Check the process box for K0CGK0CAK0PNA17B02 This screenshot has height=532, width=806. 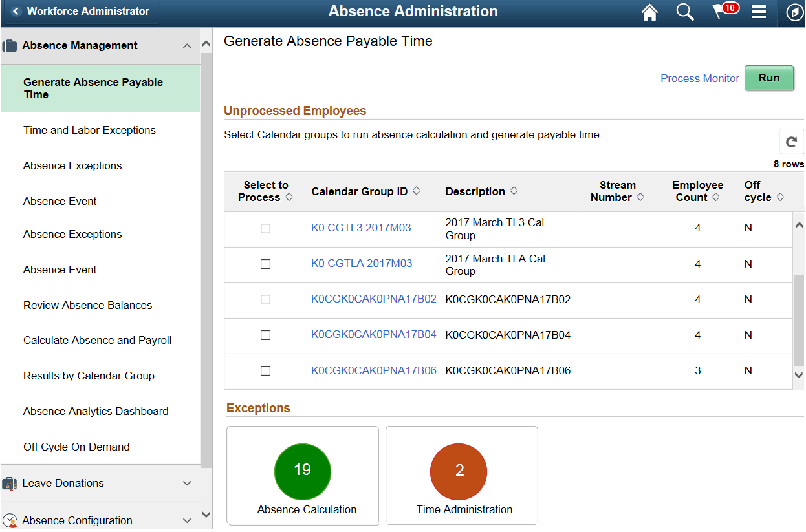point(265,299)
